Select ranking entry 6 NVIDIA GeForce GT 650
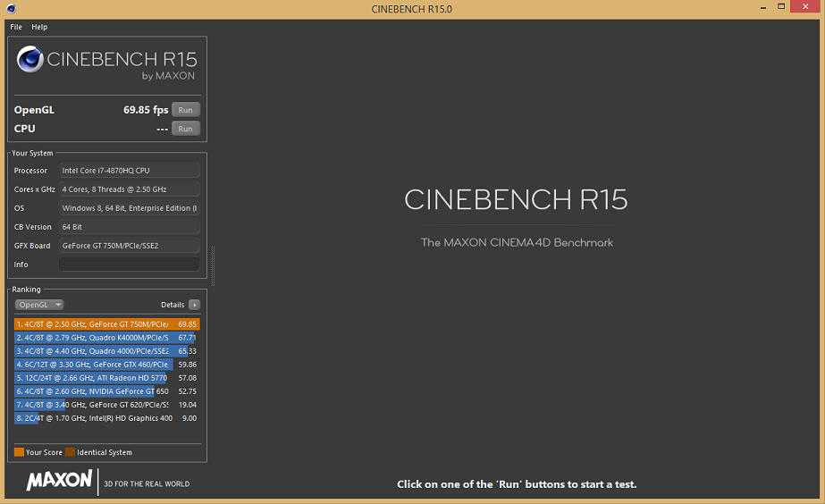The image size is (825, 504). pyautogui.click(x=106, y=391)
